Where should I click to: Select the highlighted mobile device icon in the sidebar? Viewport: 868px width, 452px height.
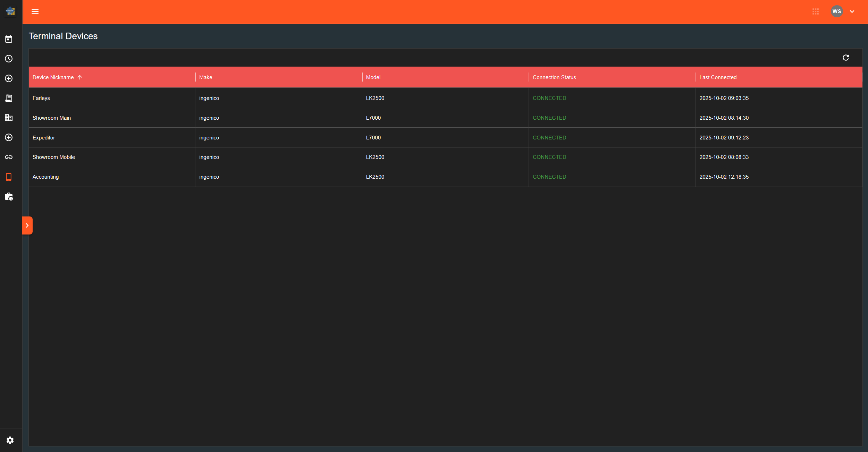click(x=9, y=177)
